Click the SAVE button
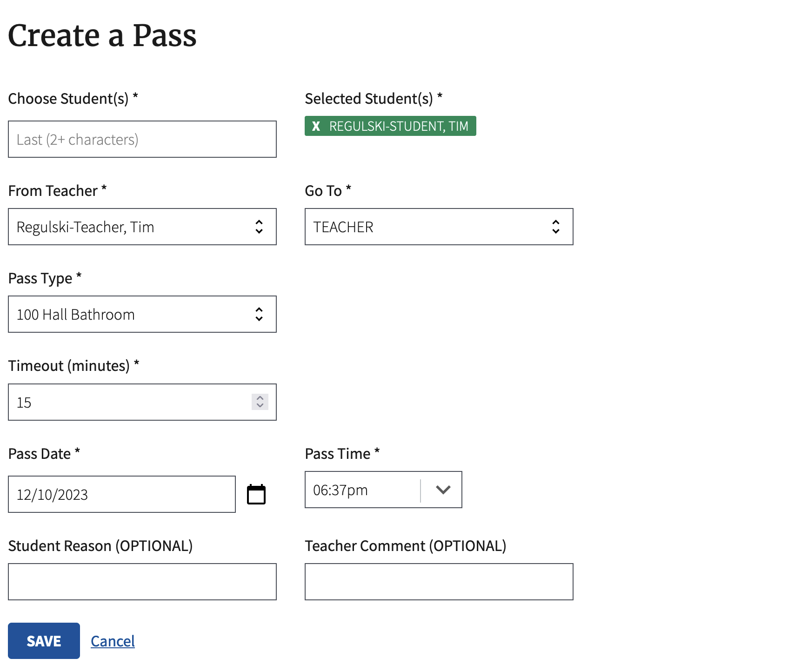The height and width of the screenshot is (672, 801). point(44,641)
